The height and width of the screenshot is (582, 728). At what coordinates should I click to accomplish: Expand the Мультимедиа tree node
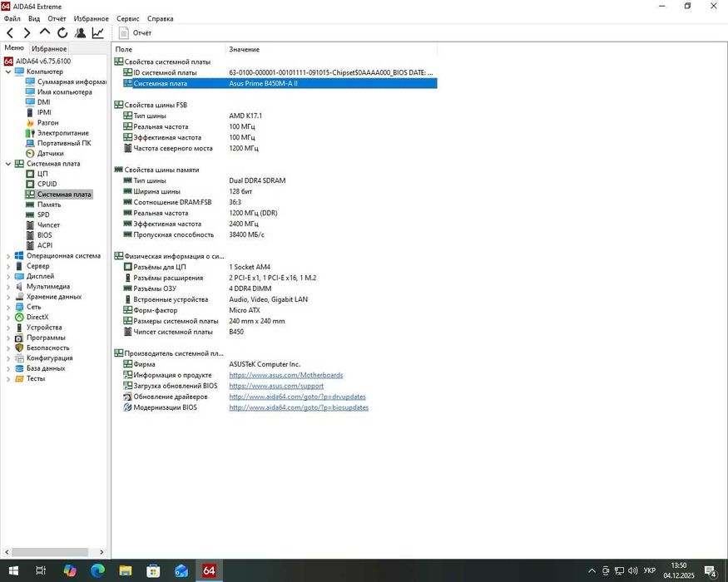click(7, 286)
